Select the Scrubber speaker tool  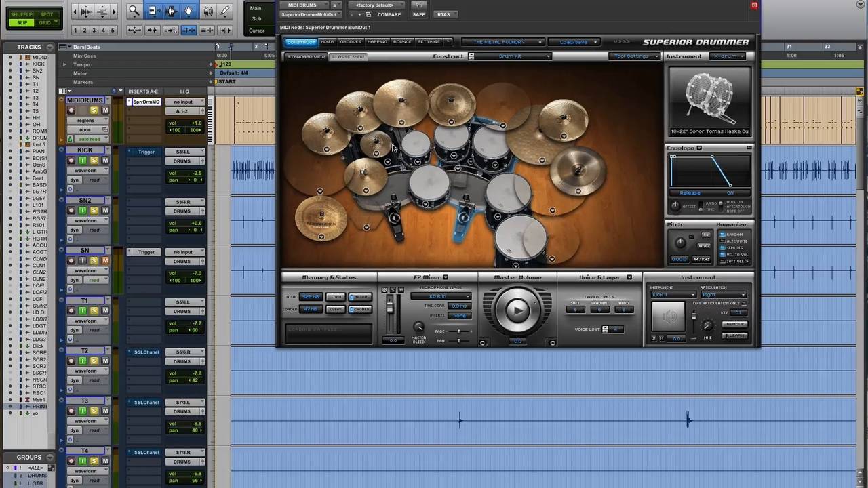[208, 11]
